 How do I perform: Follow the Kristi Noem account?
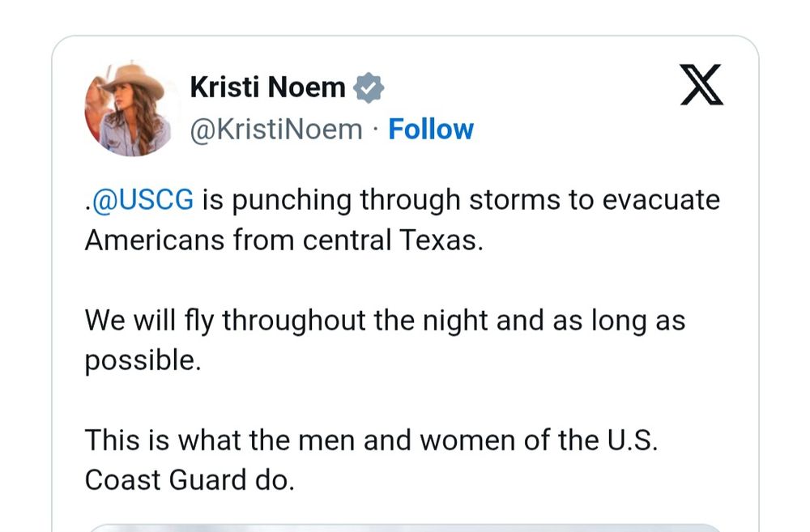click(431, 129)
